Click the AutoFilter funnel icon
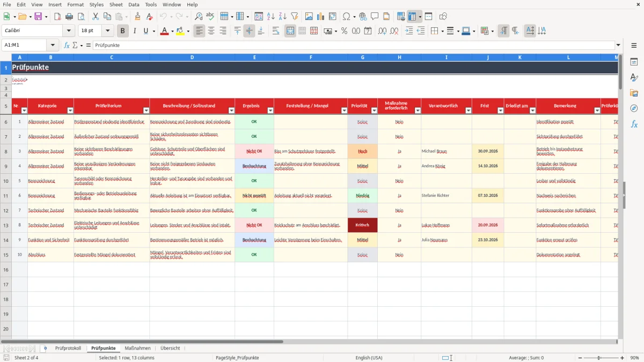Screen dimensions: 644x362 pyautogui.click(x=294, y=17)
